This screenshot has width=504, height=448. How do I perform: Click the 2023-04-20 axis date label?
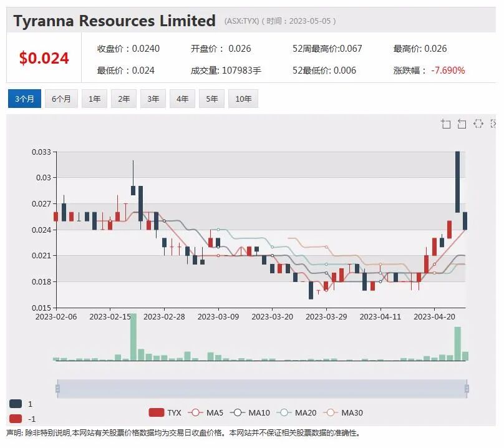(x=434, y=317)
